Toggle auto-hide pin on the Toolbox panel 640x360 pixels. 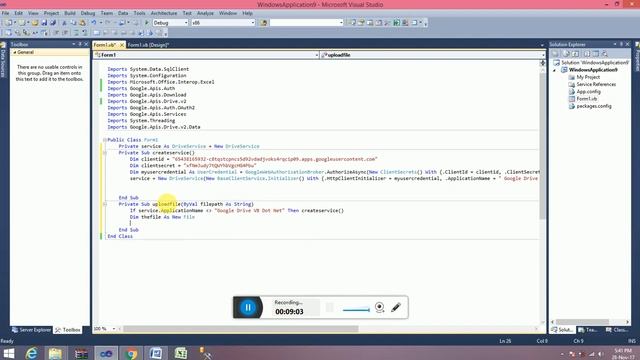coord(80,44)
